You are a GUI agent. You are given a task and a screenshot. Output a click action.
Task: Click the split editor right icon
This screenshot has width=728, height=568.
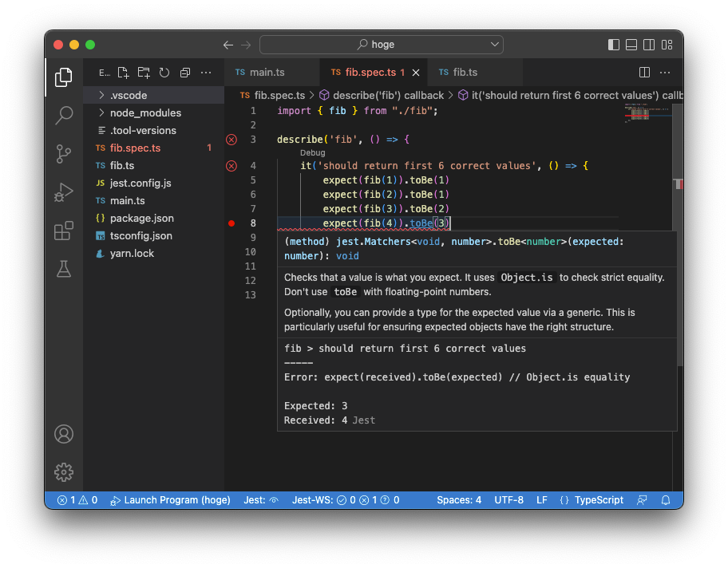pos(644,73)
